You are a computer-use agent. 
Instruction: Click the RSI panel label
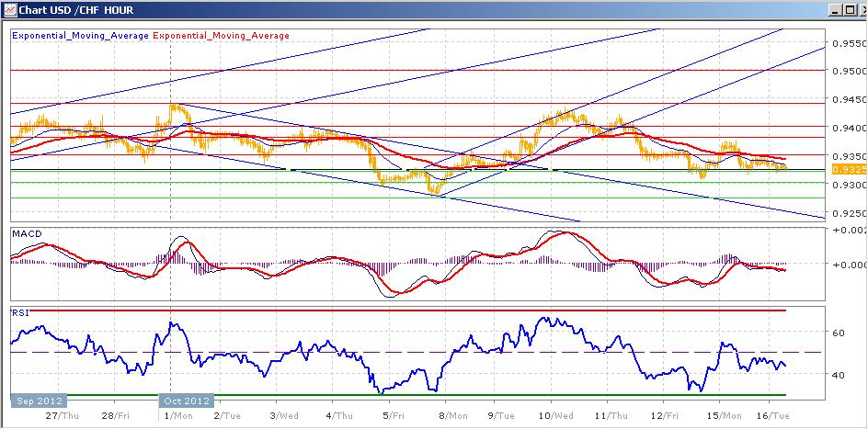(x=20, y=313)
